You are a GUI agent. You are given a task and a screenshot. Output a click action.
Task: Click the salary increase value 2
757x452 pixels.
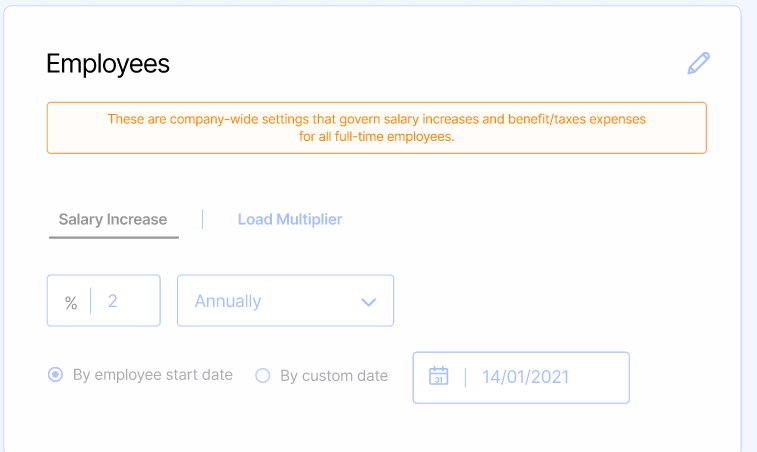click(x=113, y=300)
